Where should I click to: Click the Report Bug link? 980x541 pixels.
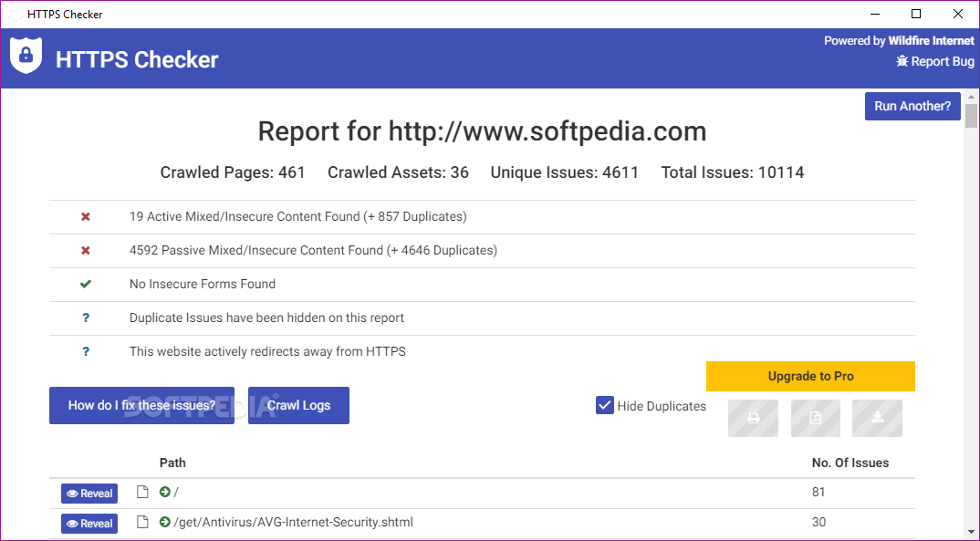[x=935, y=61]
